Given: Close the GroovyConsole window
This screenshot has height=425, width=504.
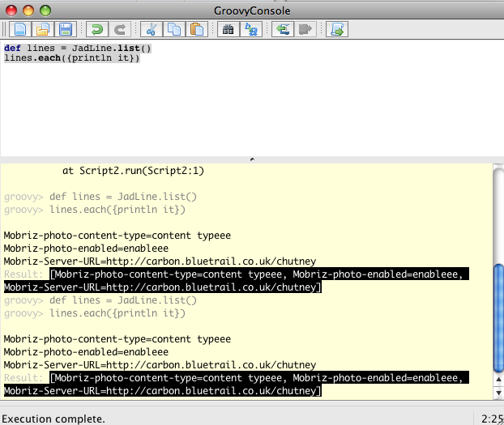Looking at the screenshot, I should 11,11.
